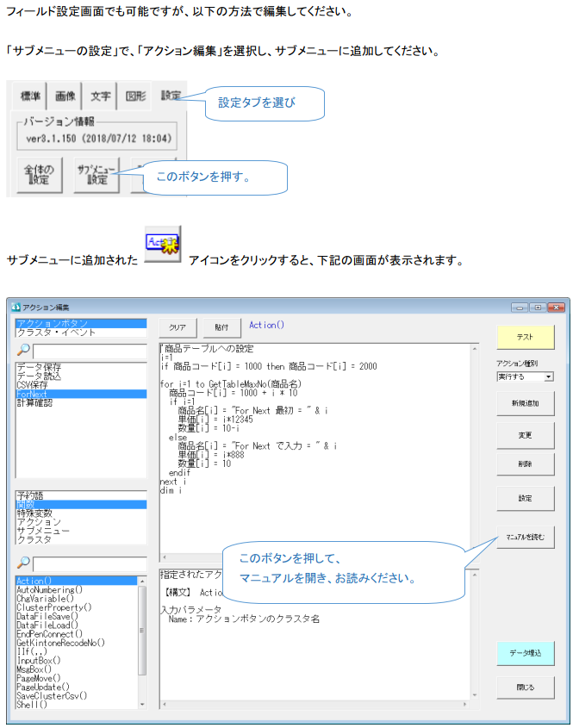This screenshot has width=573, height=728.
Task: Click the function list scroll-down arrow
Action: pos(142,705)
